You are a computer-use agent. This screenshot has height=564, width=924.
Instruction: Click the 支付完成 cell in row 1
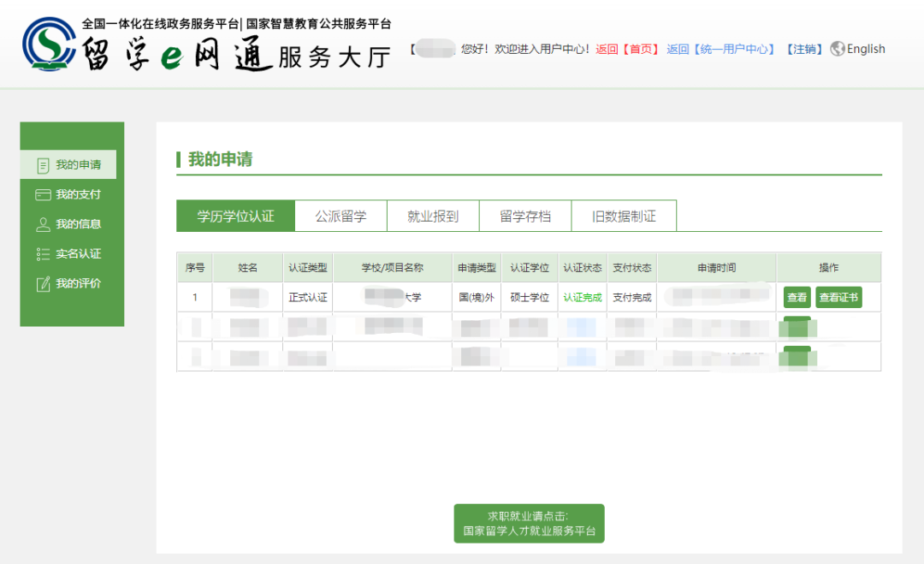(x=632, y=298)
